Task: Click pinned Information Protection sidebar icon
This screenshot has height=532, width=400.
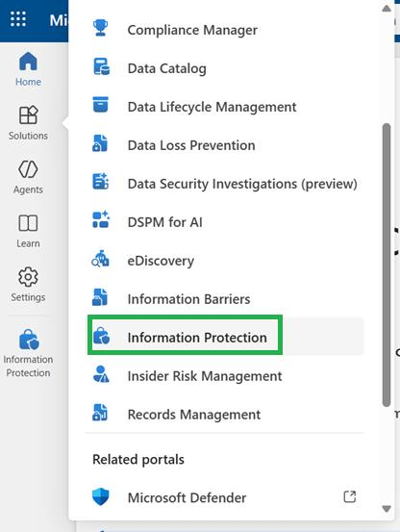Action: (29, 340)
